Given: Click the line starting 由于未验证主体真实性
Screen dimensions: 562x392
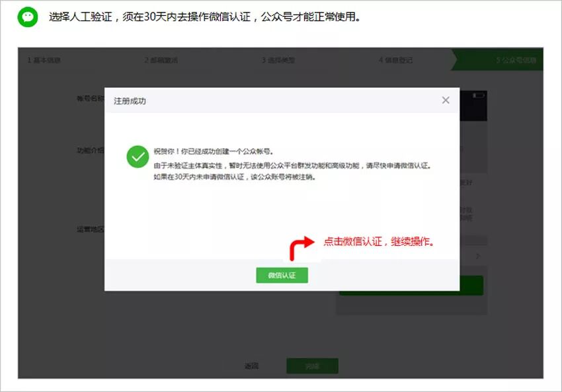Looking at the screenshot, I should (292, 165).
